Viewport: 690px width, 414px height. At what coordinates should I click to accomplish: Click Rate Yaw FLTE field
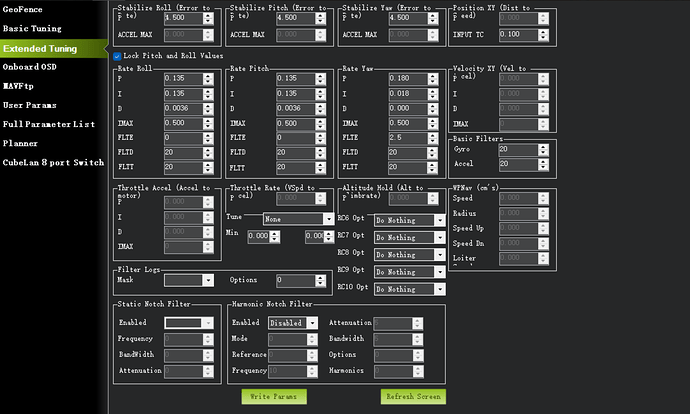pyautogui.click(x=408, y=138)
